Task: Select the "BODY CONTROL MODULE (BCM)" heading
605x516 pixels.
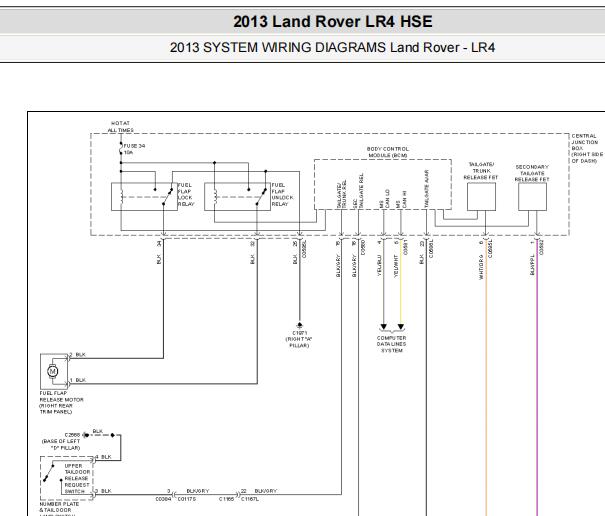Action: (x=388, y=152)
